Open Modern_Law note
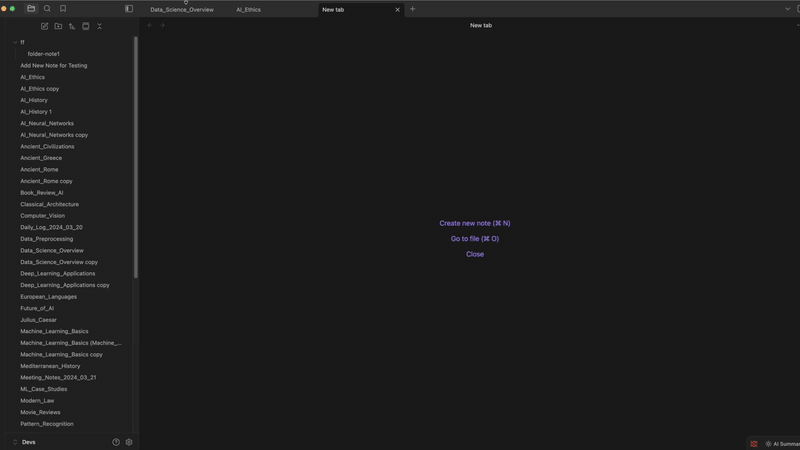The image size is (800, 450). 37,401
